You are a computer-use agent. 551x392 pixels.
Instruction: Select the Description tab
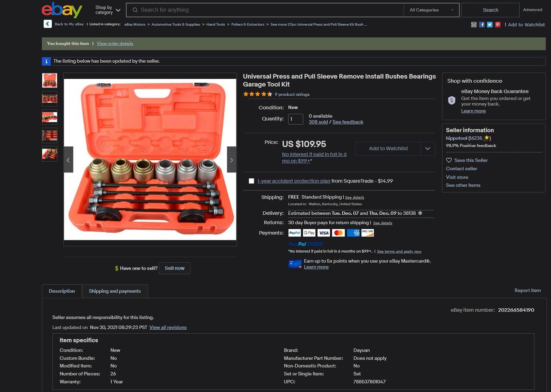(x=62, y=291)
